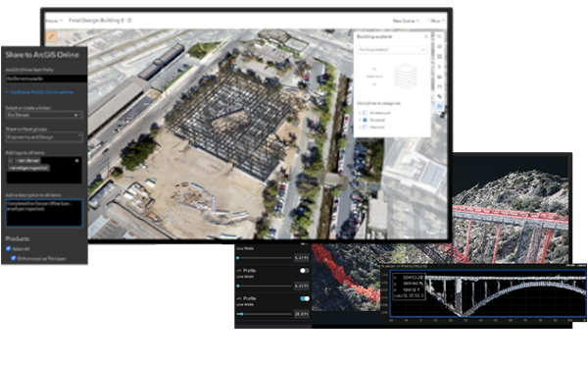Click the level-up arrow above Select level

click(374, 69)
